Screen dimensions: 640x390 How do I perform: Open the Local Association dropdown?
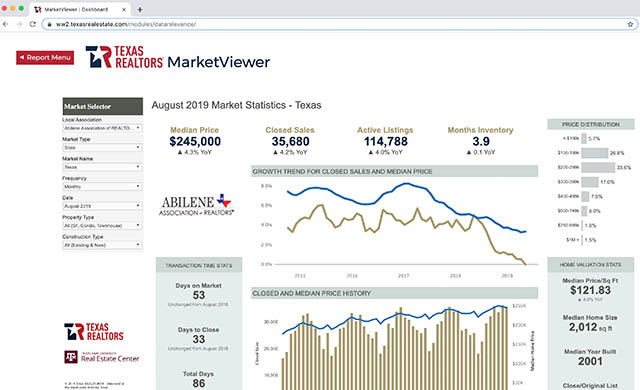102,128
